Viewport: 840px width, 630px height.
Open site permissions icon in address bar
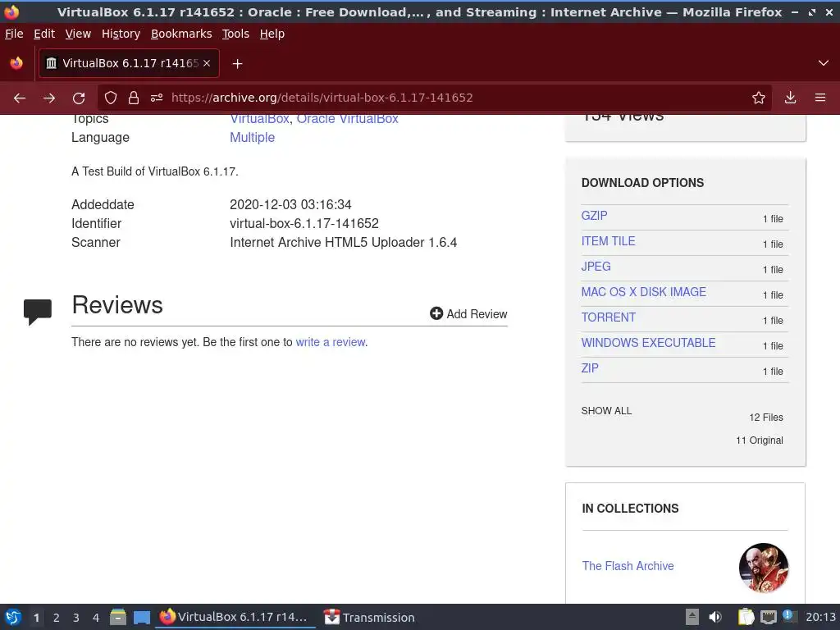pos(157,98)
